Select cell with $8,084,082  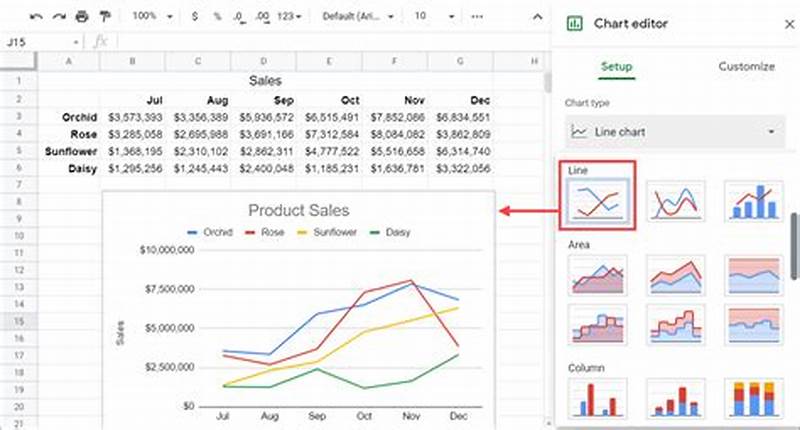click(x=395, y=134)
